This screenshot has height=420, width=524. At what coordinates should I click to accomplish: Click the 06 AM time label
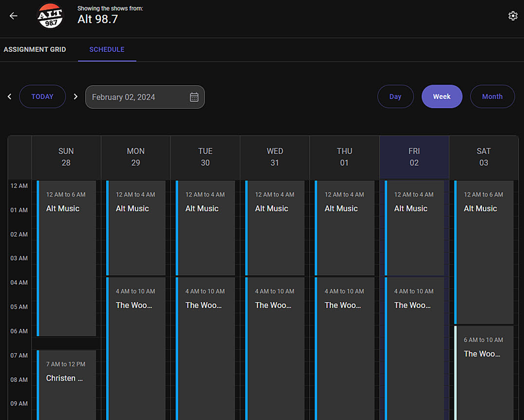pyautogui.click(x=19, y=331)
